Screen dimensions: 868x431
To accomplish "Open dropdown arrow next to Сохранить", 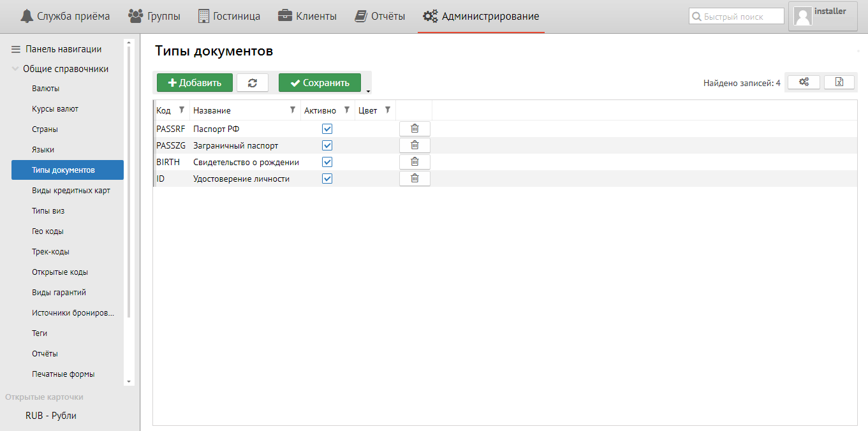I will 368,91.
